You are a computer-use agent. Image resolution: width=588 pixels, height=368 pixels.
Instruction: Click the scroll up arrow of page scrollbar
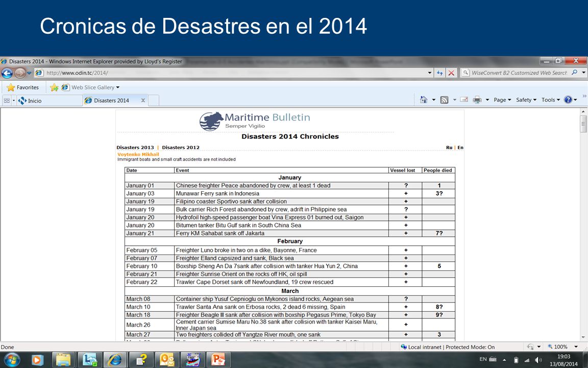[583, 112]
